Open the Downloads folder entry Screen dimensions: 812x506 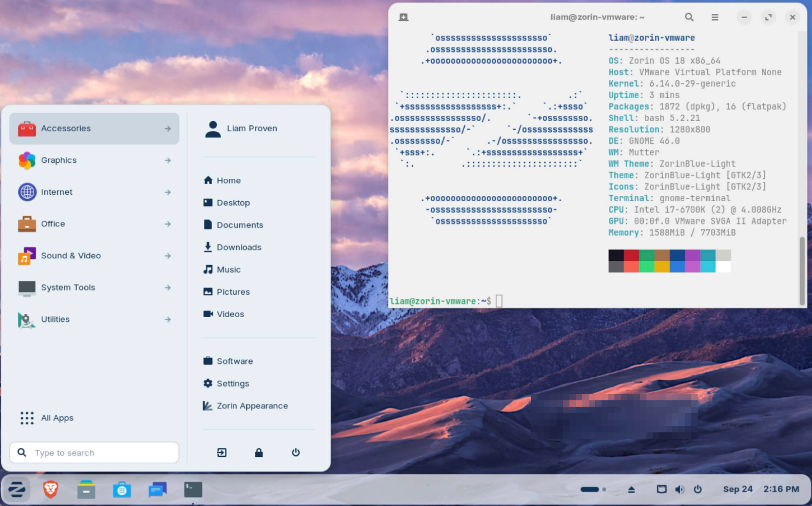tap(238, 247)
